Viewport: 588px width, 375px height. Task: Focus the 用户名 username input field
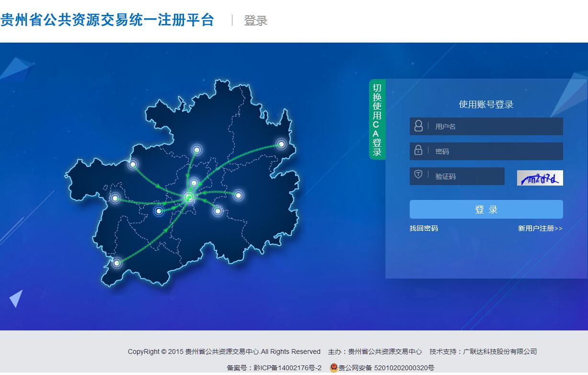pyautogui.click(x=496, y=127)
